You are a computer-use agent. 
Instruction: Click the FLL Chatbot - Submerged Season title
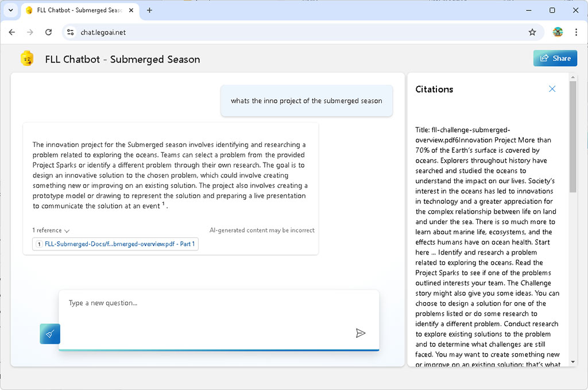122,59
